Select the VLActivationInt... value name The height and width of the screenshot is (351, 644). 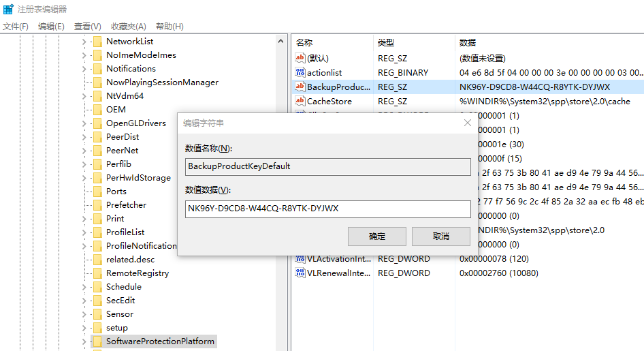coord(339,259)
